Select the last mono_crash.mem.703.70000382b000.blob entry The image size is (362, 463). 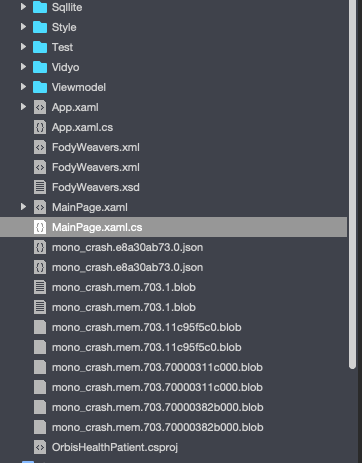(x=158, y=427)
